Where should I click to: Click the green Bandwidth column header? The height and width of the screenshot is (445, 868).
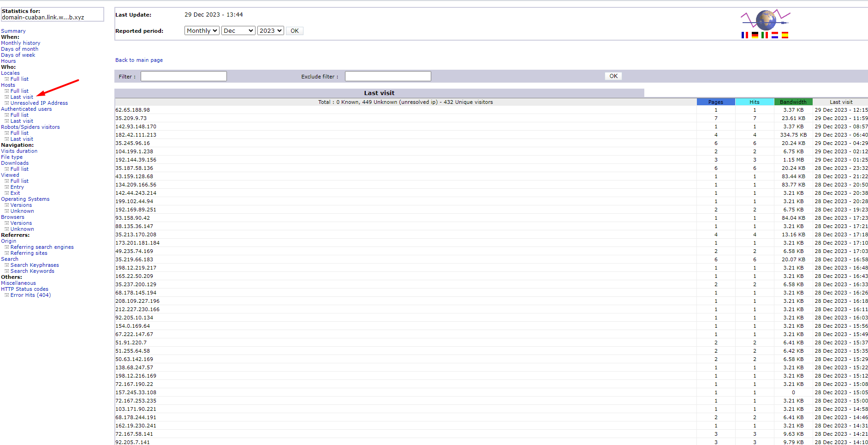point(793,102)
